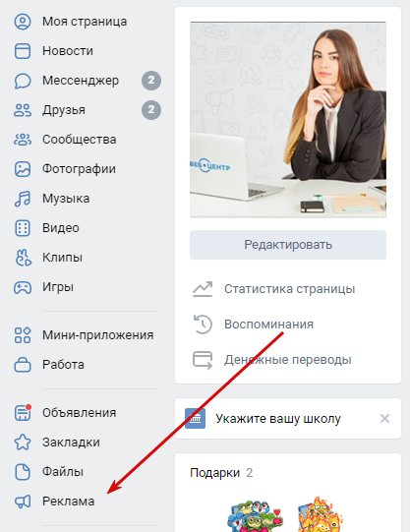Open the Music note icon
Screen dimensions: 410x532
point(23,199)
